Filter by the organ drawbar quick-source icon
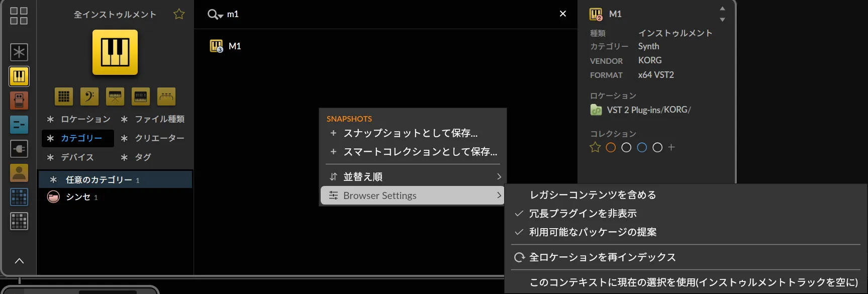 tap(166, 96)
